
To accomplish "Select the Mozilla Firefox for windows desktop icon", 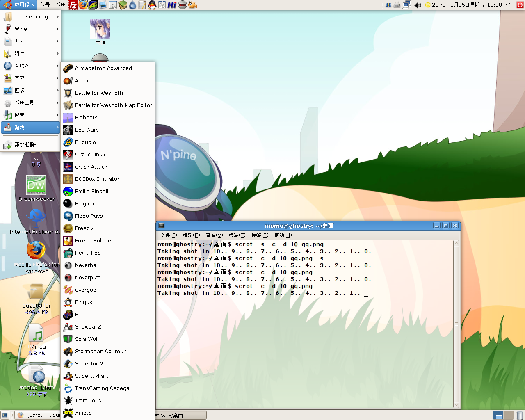I will point(37,257).
